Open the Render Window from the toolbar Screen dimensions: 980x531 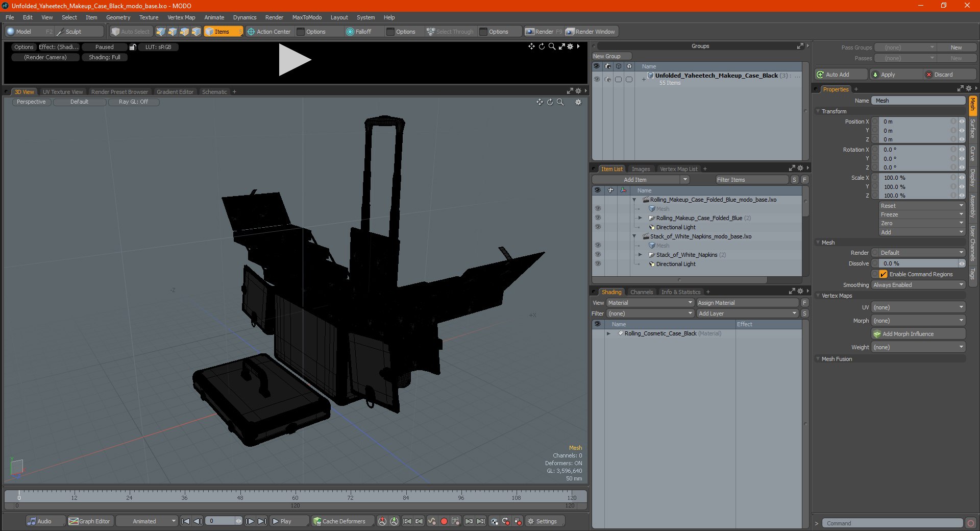pos(591,32)
